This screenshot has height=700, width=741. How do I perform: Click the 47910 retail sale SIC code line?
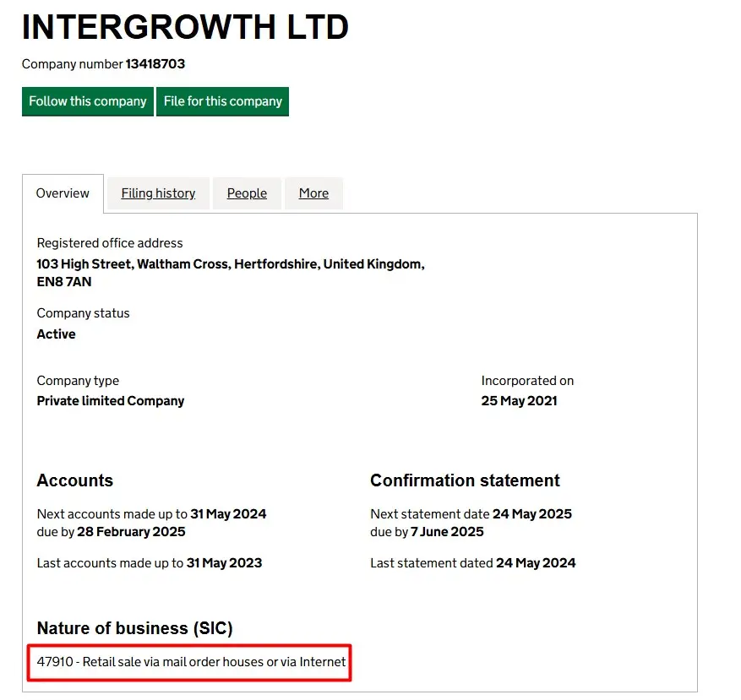click(192, 662)
